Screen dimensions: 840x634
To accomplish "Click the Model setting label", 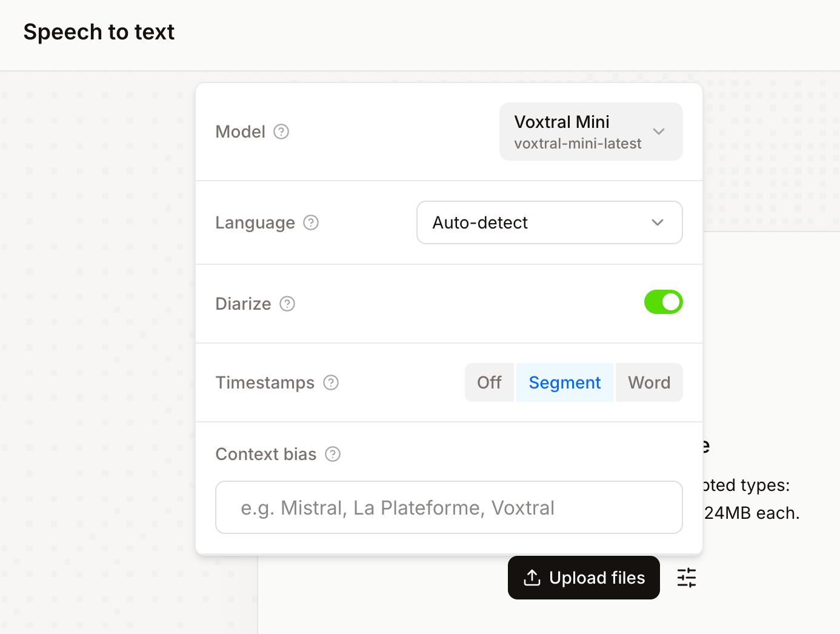I will (241, 132).
